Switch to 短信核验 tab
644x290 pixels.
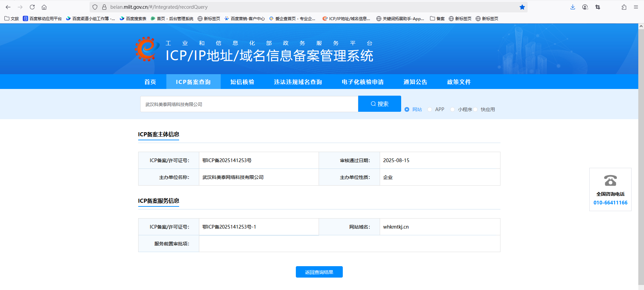coord(242,82)
